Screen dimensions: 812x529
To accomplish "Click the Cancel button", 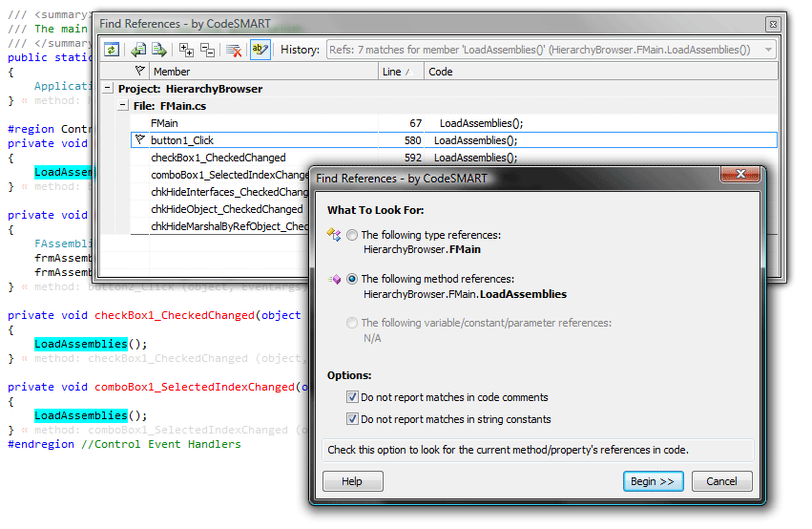I will point(721,481).
